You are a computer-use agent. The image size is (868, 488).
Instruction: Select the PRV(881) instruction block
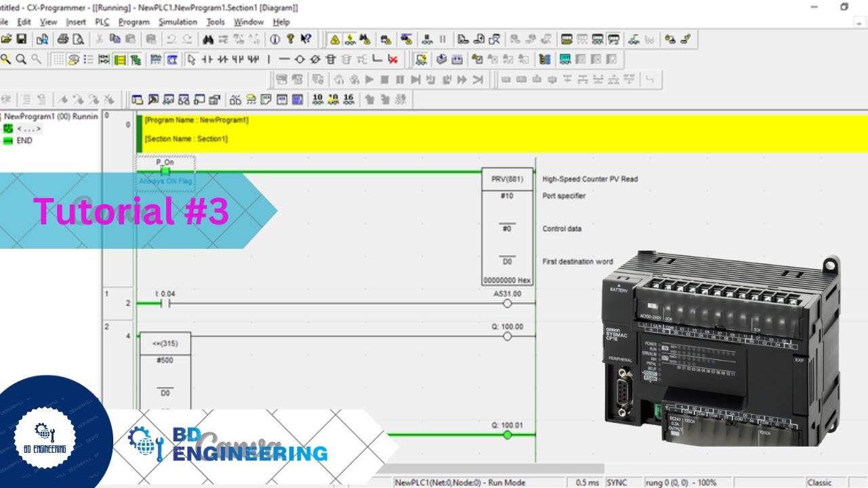tap(507, 227)
